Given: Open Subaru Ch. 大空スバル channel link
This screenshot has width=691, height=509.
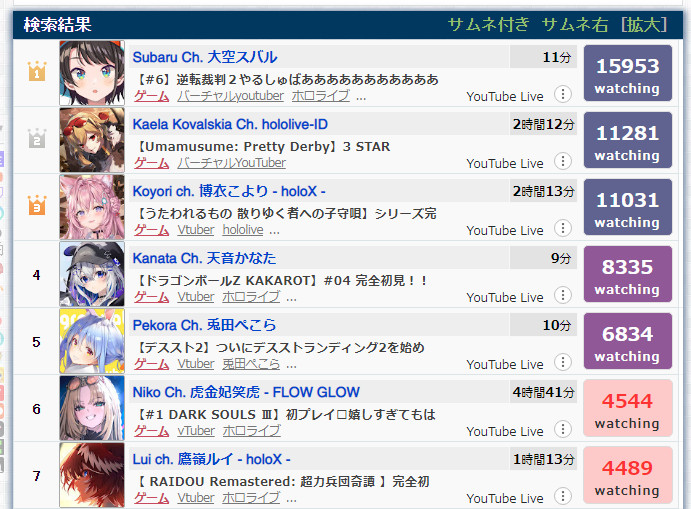Looking at the screenshot, I should 205,57.
